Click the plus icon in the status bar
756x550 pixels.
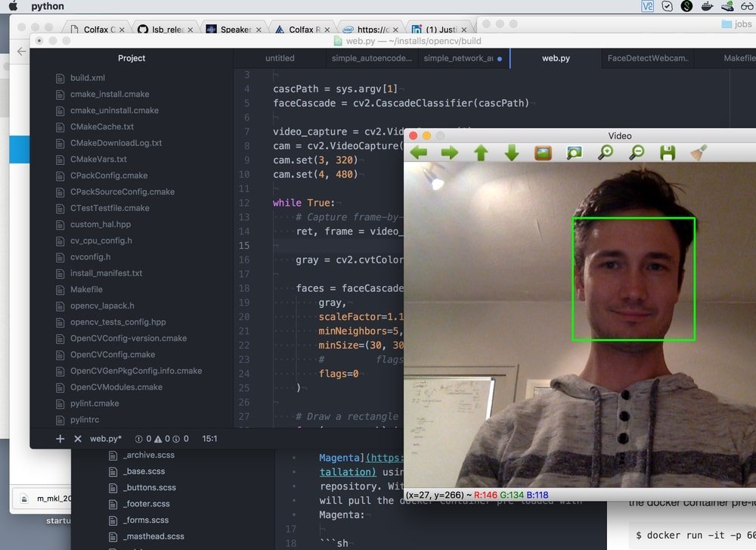tap(60, 439)
